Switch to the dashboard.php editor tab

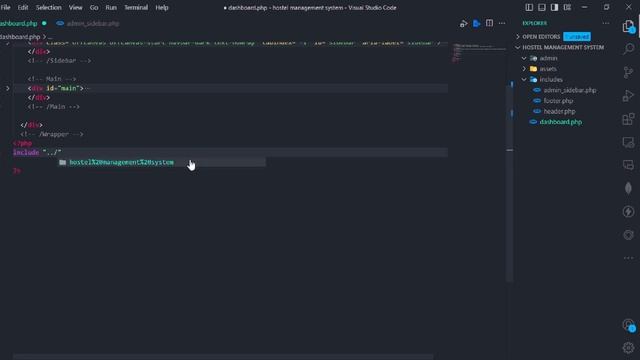coord(22,23)
